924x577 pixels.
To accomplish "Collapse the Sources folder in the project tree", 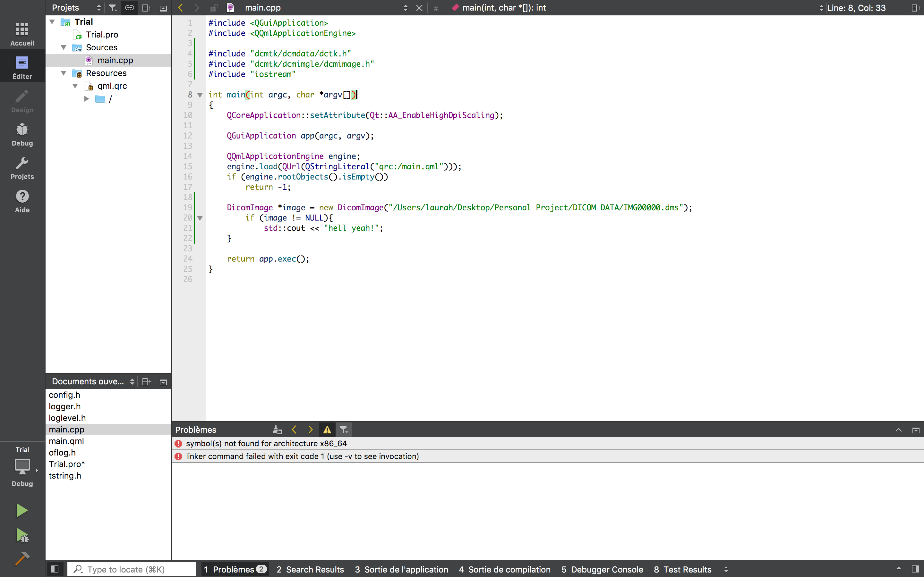I will tap(64, 47).
